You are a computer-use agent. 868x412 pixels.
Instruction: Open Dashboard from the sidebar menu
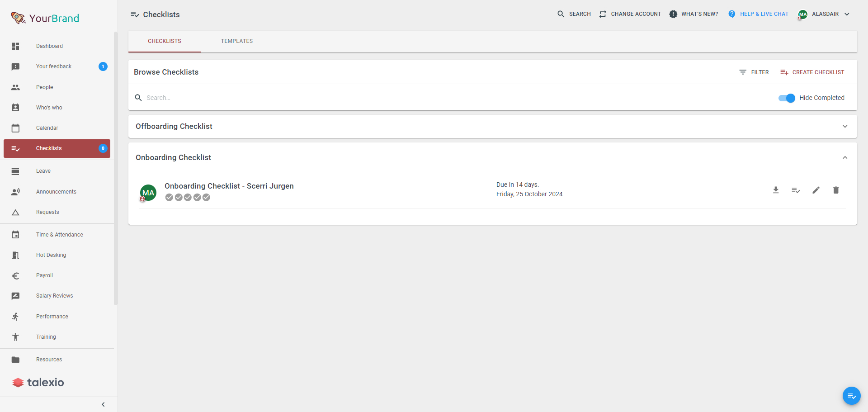57,46
